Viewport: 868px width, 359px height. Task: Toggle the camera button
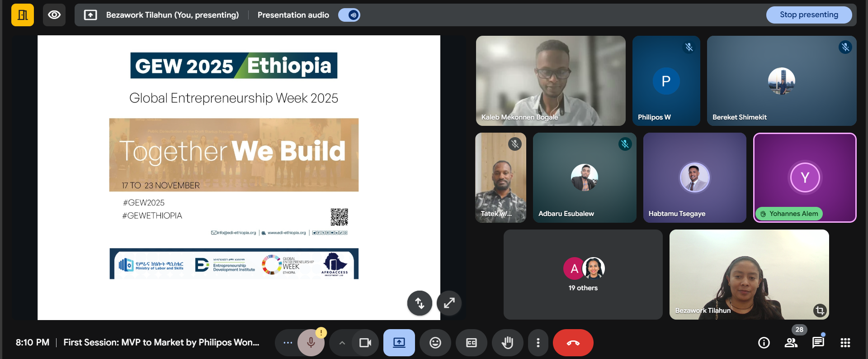click(365, 343)
